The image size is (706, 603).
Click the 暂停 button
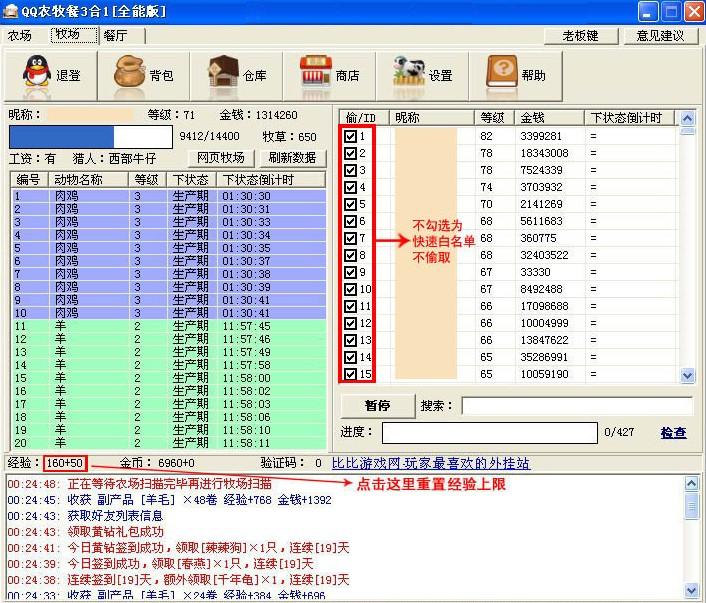377,406
